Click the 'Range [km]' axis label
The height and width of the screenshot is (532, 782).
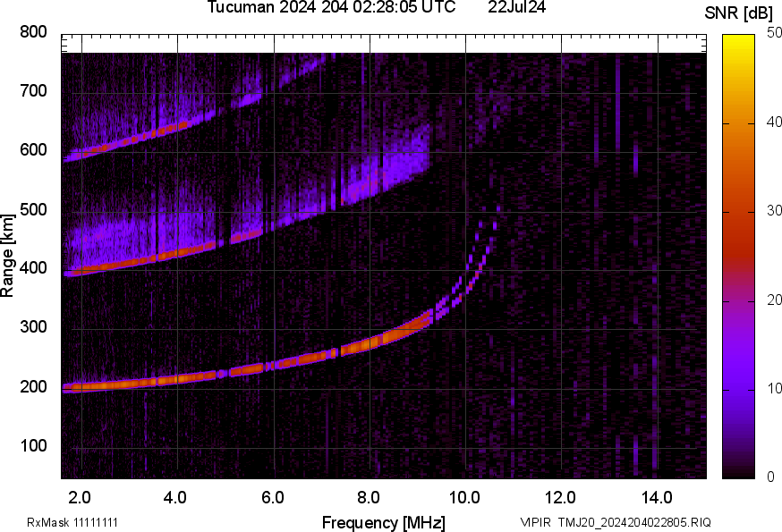coord(7,256)
